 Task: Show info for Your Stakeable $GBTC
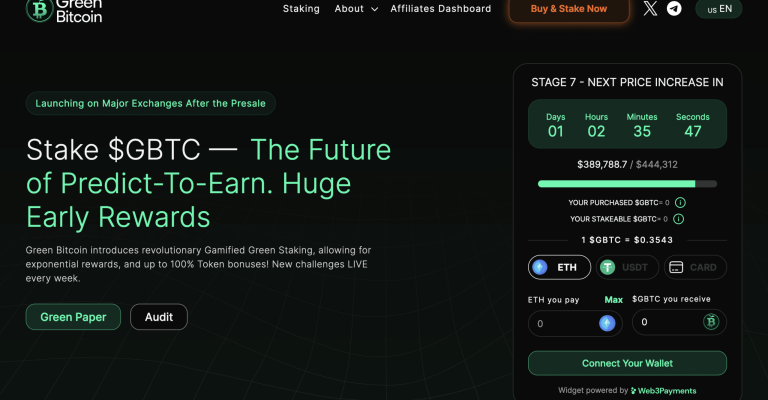click(x=678, y=219)
